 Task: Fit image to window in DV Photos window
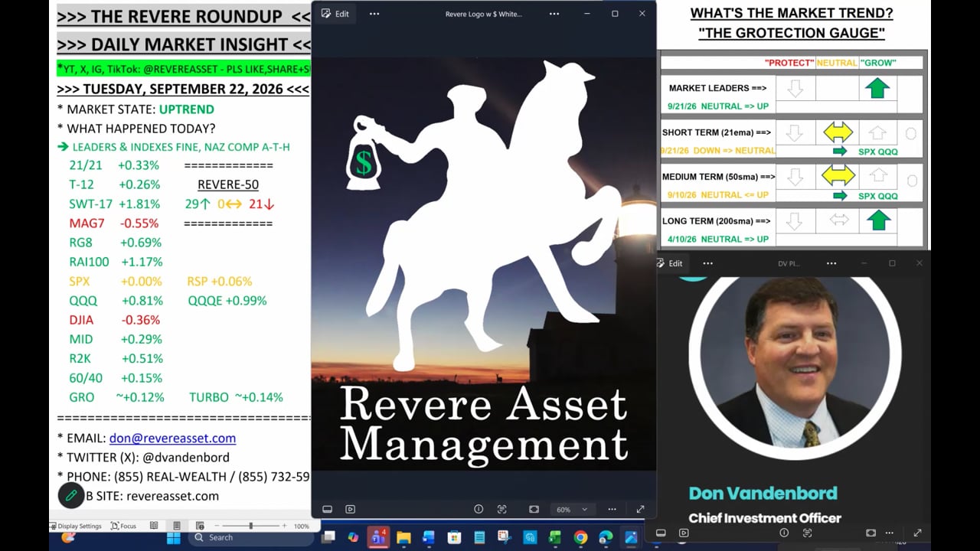click(x=871, y=533)
